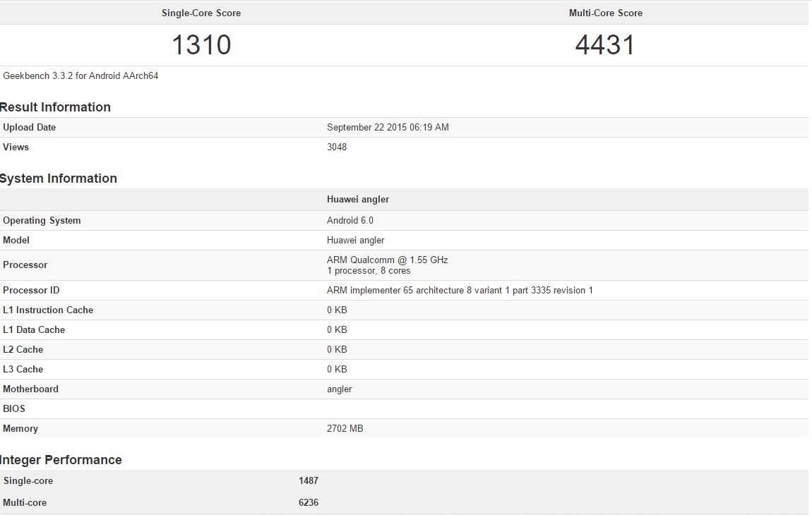Click the Operating System label

[x=42, y=221]
